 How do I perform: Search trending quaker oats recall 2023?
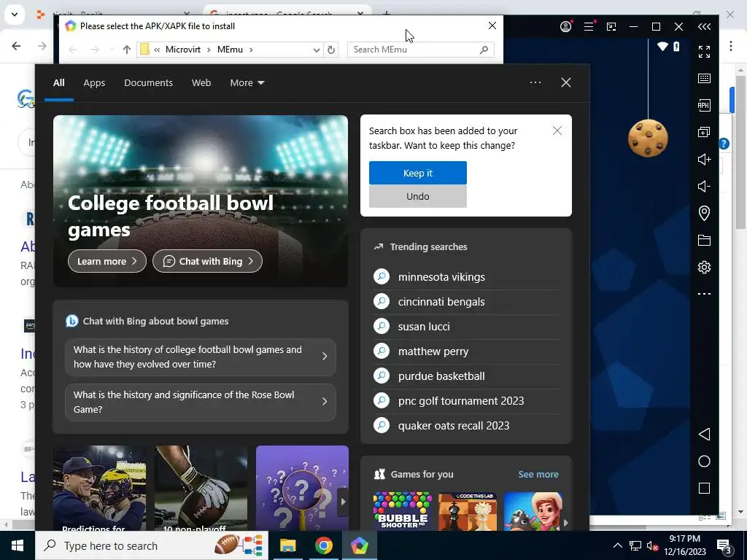pyautogui.click(x=466, y=426)
